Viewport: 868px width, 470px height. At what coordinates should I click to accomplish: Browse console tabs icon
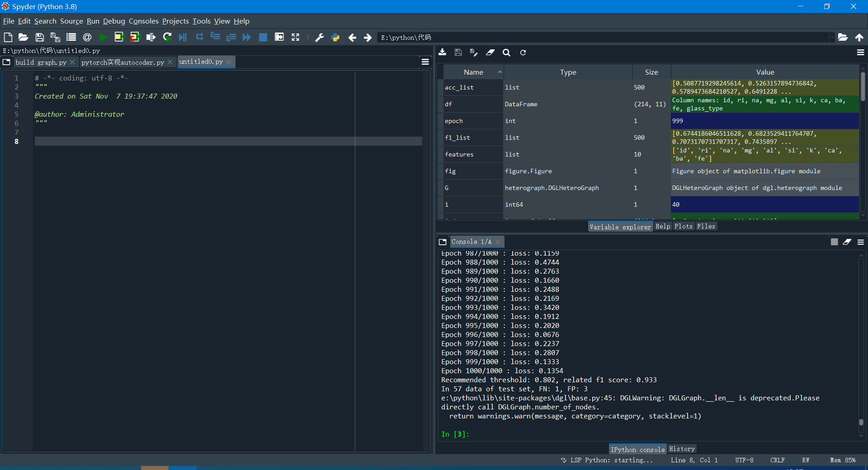coord(443,242)
